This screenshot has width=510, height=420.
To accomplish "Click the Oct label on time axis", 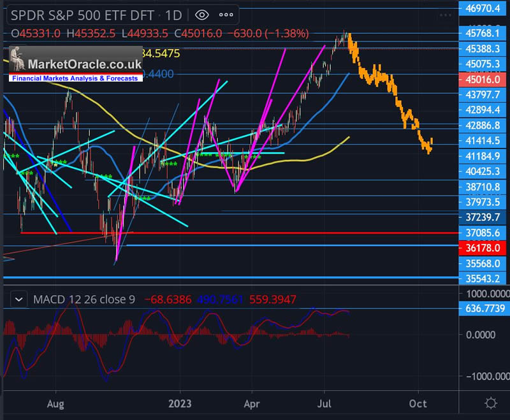I will [x=418, y=403].
